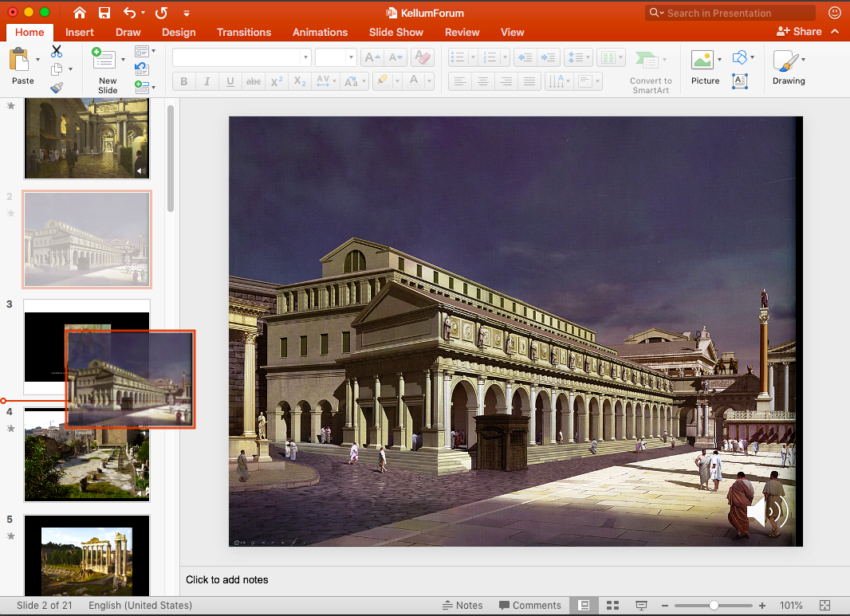Click the Section icon
Image resolution: width=850 pixels, height=616 pixels.
pyautogui.click(x=141, y=87)
